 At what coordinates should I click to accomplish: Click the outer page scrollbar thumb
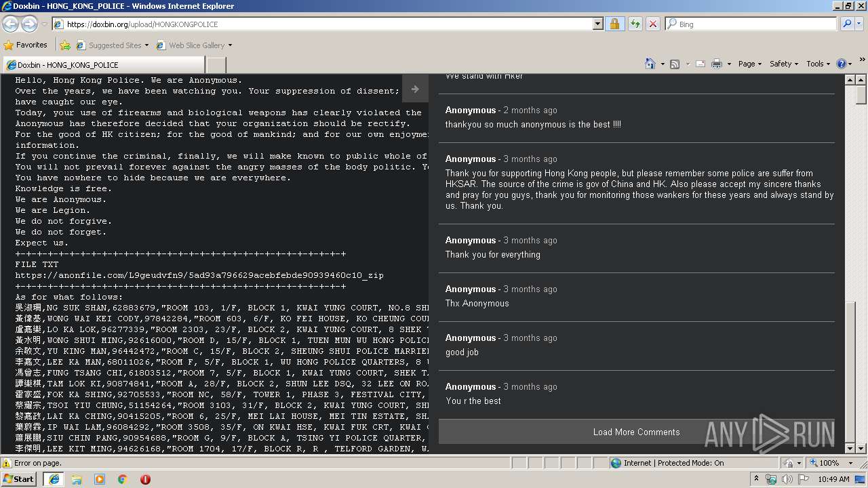[861, 94]
